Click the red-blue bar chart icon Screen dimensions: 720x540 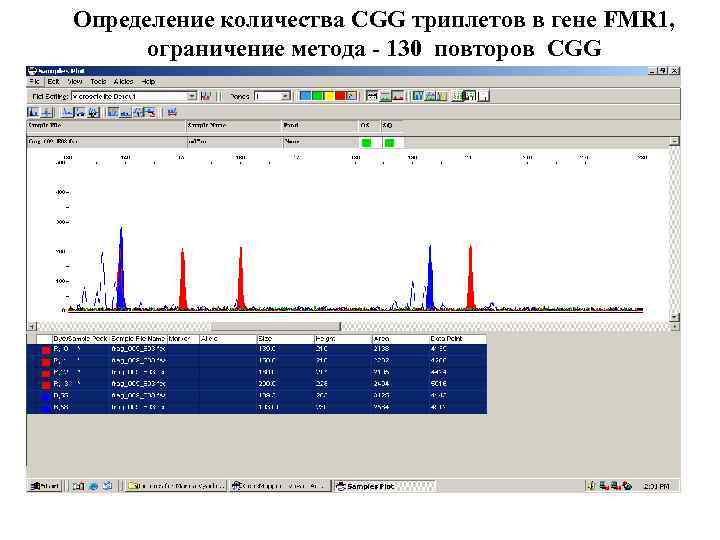pyautogui.click(x=172, y=112)
